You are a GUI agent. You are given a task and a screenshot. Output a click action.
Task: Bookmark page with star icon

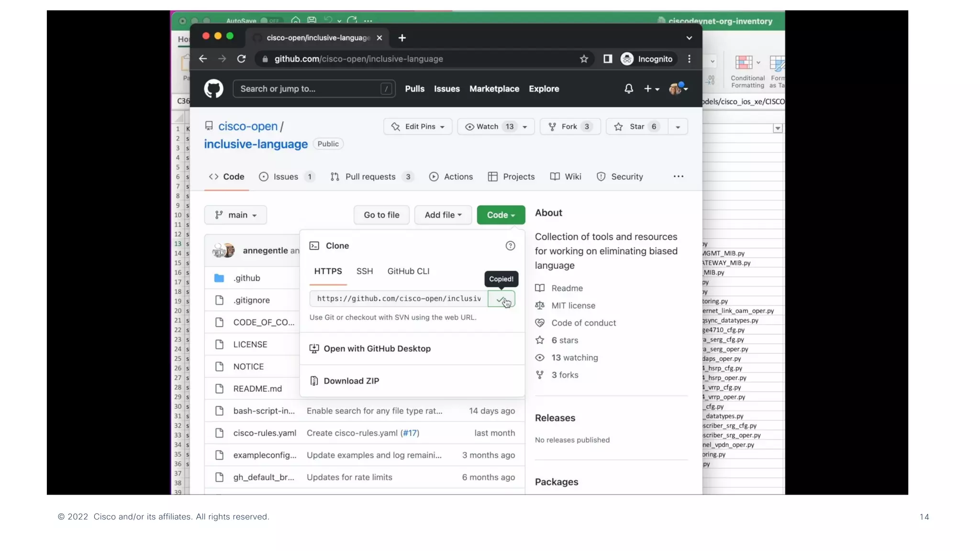tap(584, 59)
